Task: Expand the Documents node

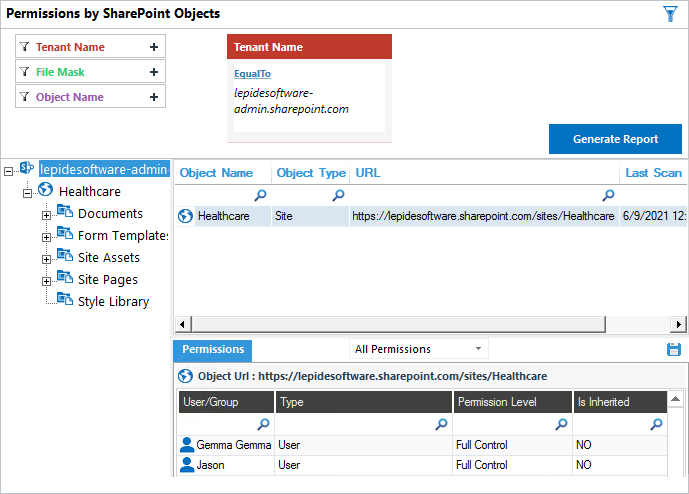Action: coord(46,215)
